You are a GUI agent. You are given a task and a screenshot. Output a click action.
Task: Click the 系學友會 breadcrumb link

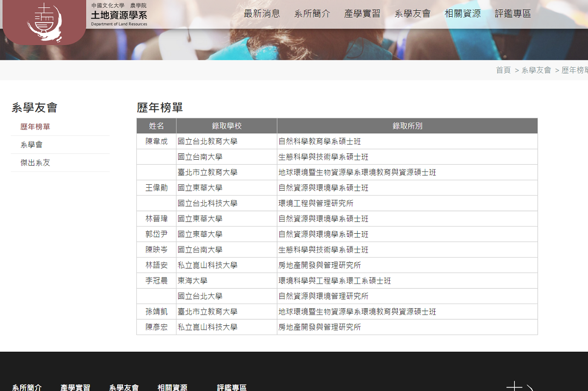click(536, 70)
